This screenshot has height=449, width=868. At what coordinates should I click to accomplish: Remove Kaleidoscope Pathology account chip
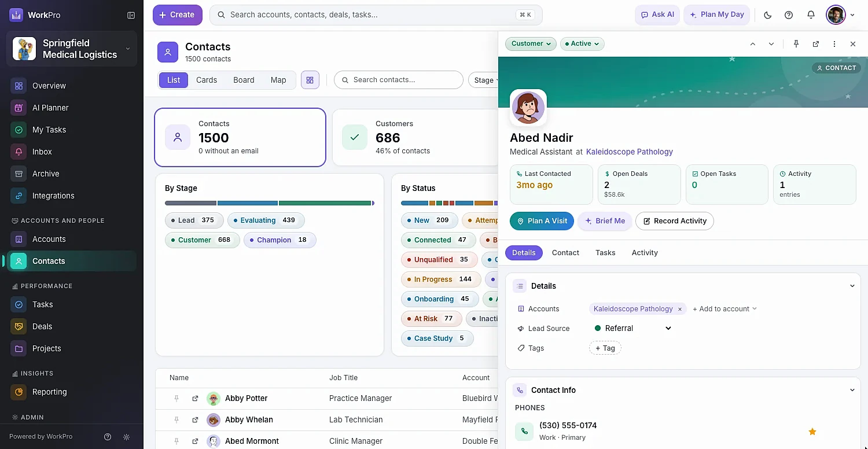coord(680,309)
